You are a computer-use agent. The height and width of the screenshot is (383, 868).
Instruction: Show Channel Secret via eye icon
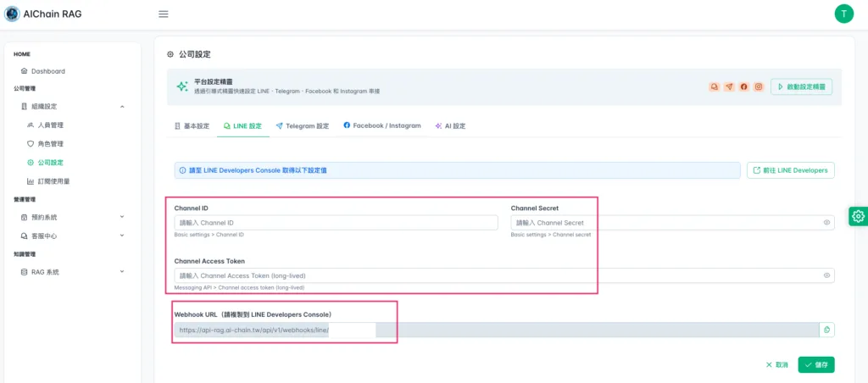pos(826,223)
